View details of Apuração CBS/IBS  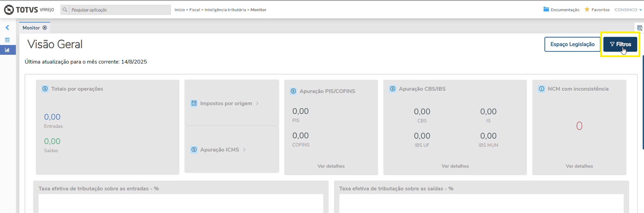(455, 166)
